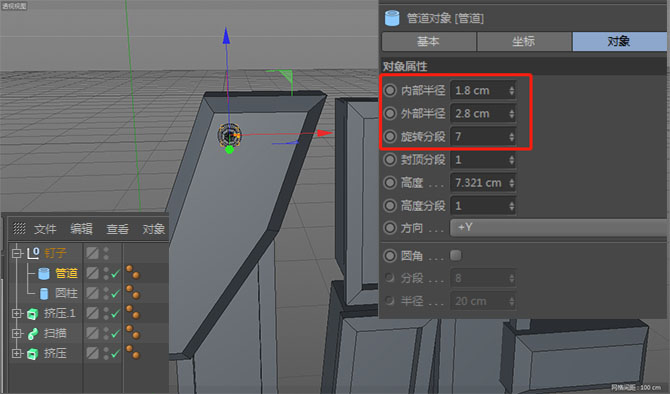Click the 旋转分段 stepper arrows

click(511, 137)
